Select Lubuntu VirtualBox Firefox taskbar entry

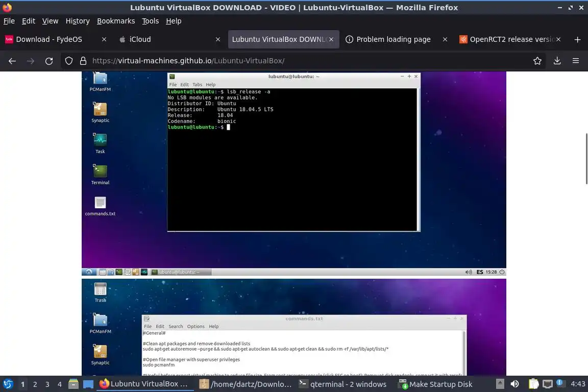145,384
